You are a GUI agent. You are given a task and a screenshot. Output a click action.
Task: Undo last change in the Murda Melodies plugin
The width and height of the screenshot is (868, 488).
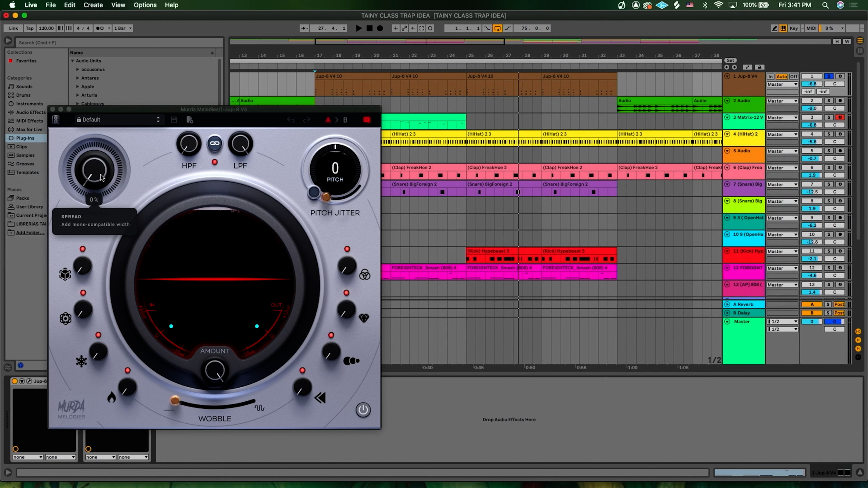[x=291, y=120]
